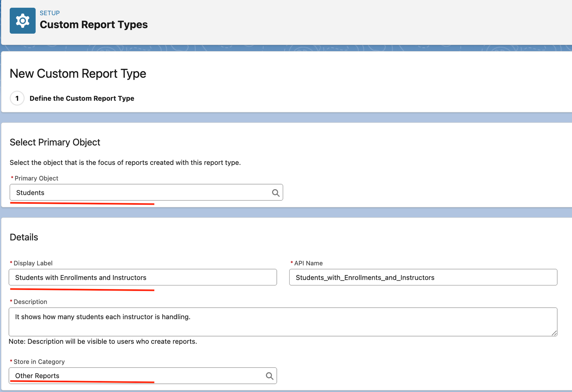
Task: Focus the API Name text field
Action: [423, 278]
